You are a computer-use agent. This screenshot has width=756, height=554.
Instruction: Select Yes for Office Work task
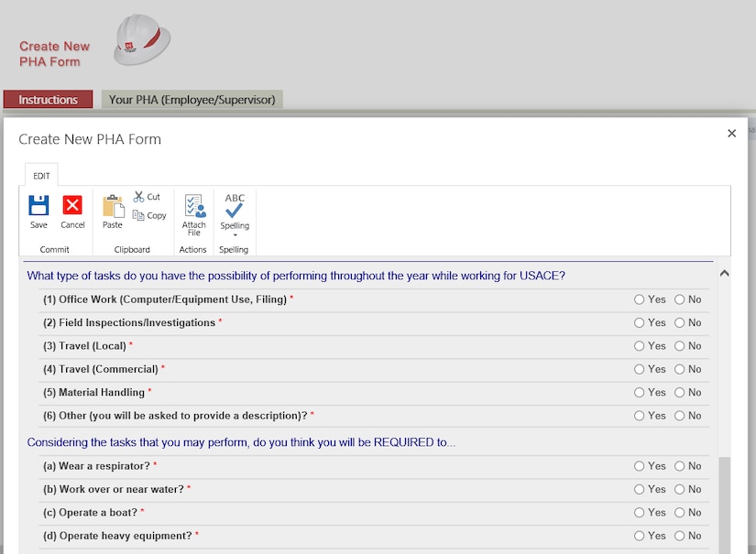640,299
